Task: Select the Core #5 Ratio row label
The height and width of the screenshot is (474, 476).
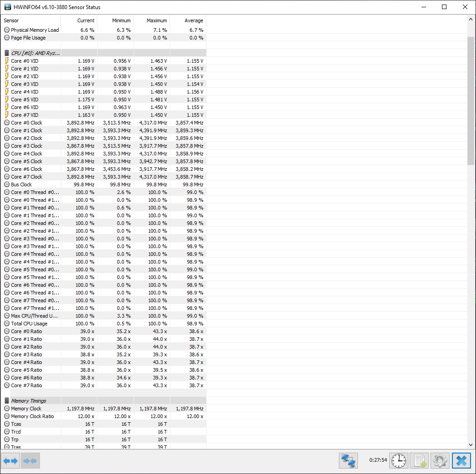Action: (x=26, y=370)
